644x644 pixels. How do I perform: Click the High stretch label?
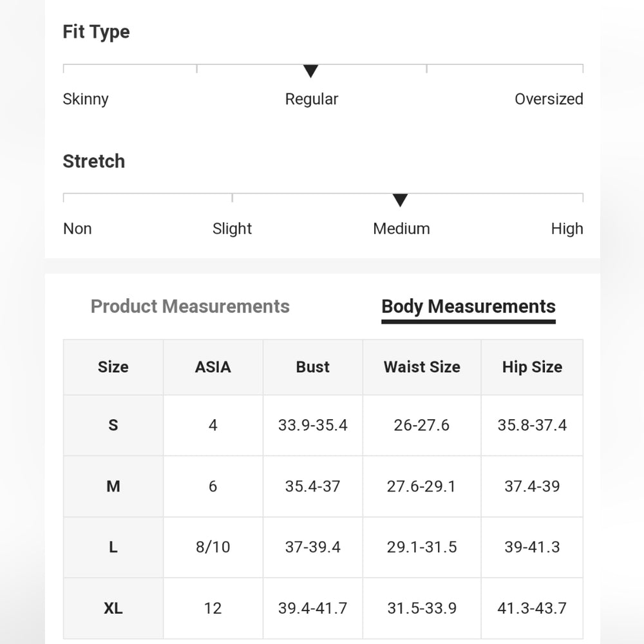pyautogui.click(x=567, y=229)
